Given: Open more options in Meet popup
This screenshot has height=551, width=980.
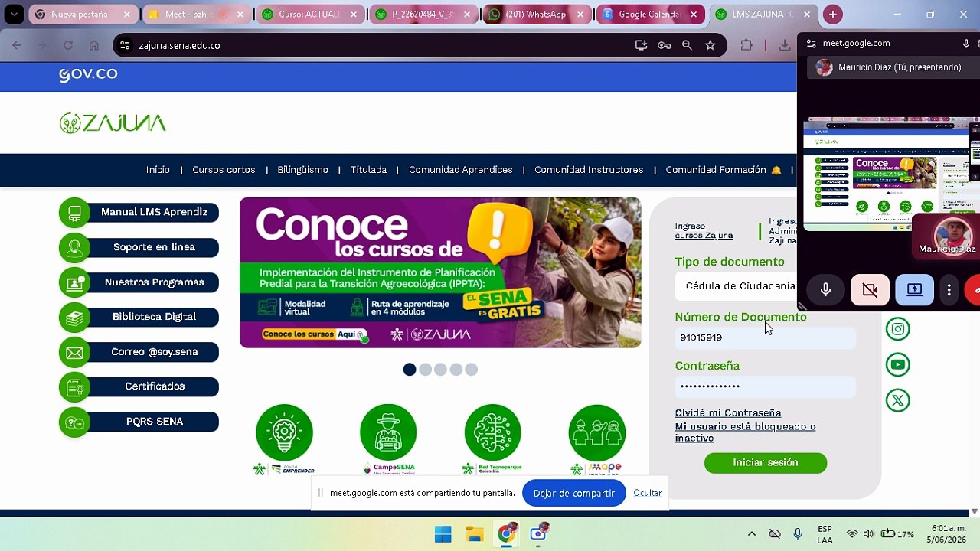Looking at the screenshot, I should pos(949,290).
